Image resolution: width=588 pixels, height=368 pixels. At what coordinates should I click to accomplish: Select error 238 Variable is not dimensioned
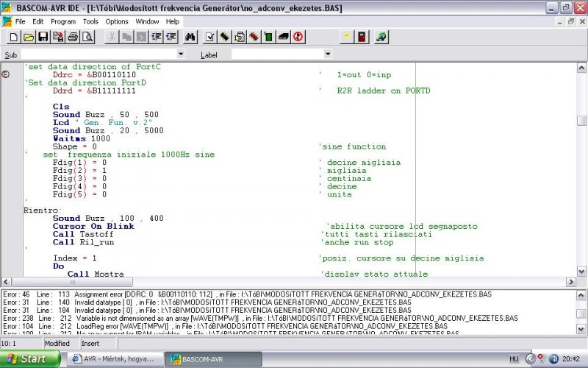click(x=260, y=319)
